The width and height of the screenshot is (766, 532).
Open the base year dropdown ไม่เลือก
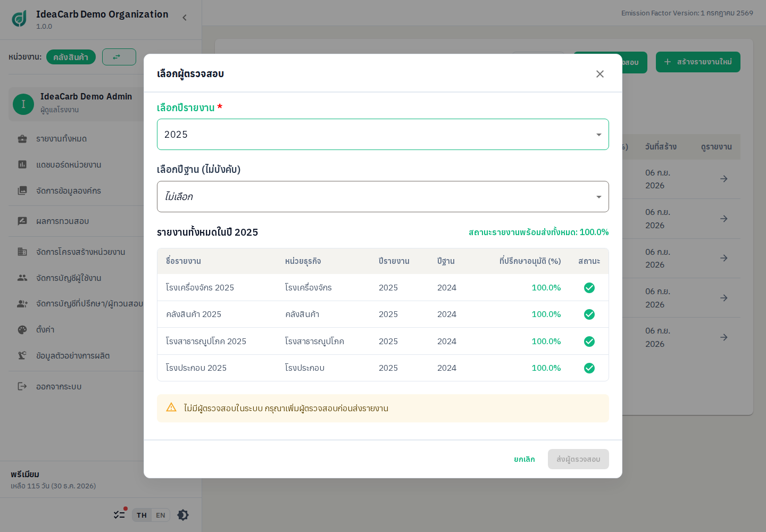coord(383,197)
